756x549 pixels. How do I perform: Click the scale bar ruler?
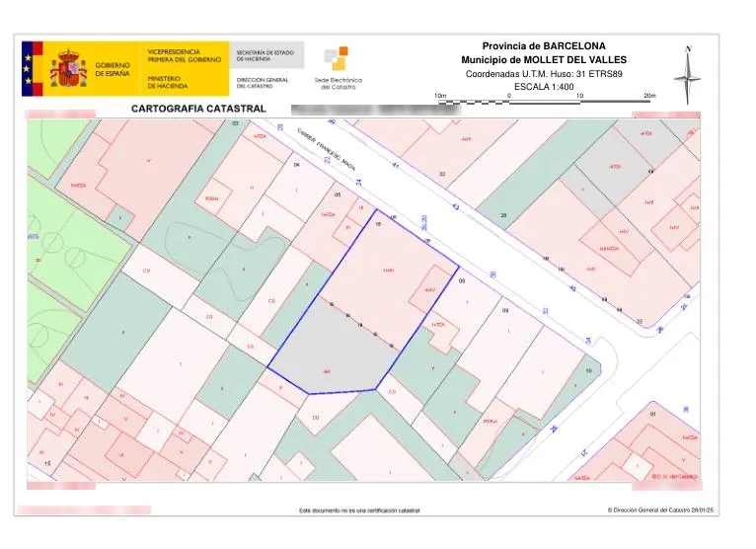(545, 102)
